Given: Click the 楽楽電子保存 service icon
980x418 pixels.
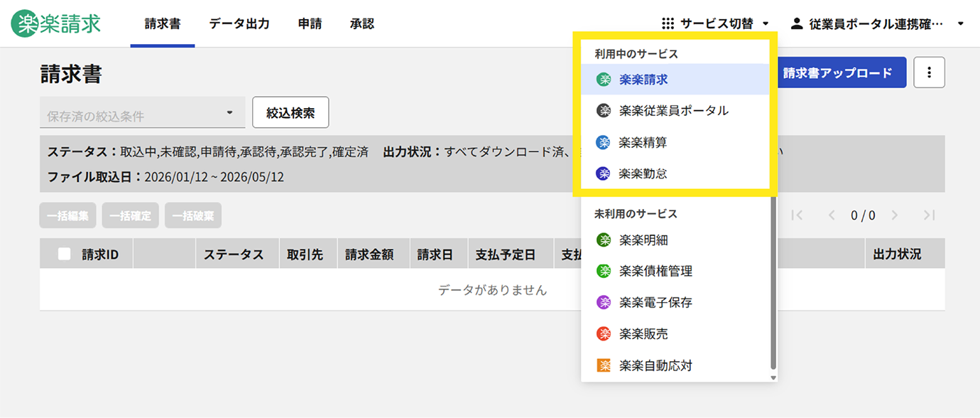Looking at the screenshot, I should click(x=604, y=302).
